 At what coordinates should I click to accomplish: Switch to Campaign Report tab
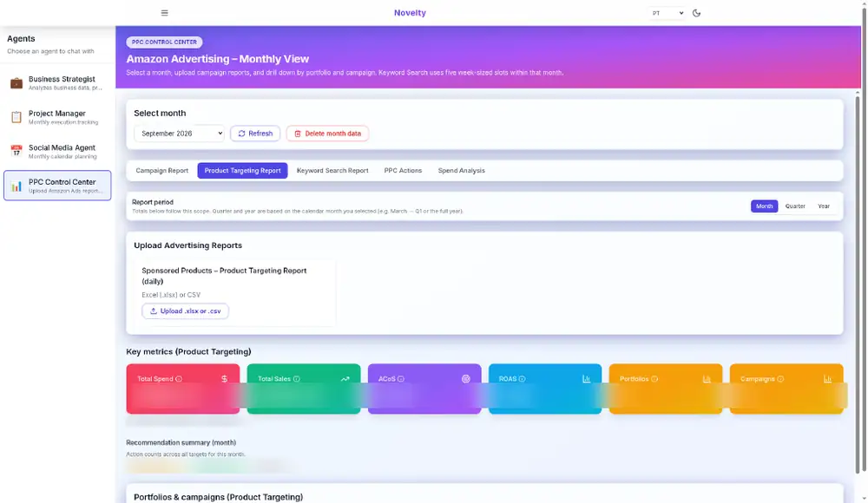click(161, 171)
